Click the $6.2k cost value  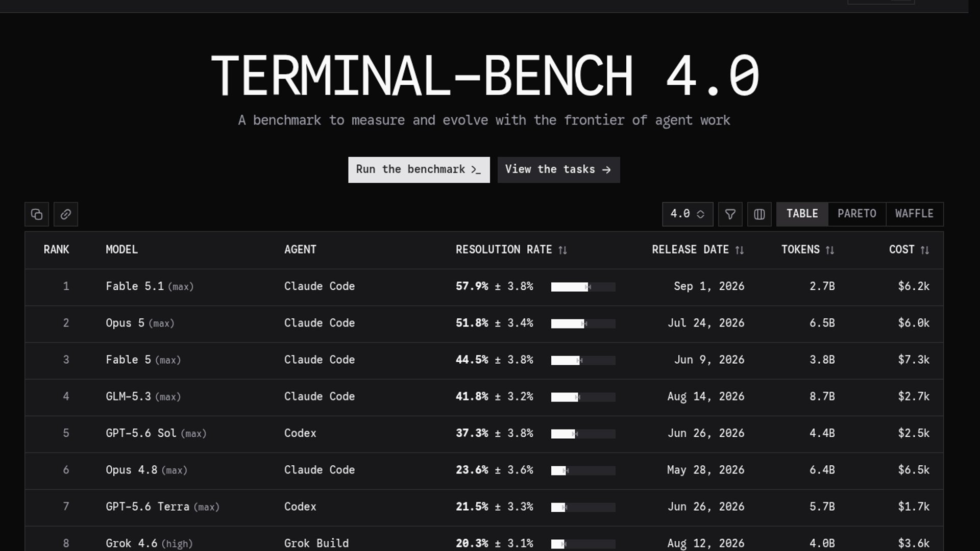[x=914, y=287]
